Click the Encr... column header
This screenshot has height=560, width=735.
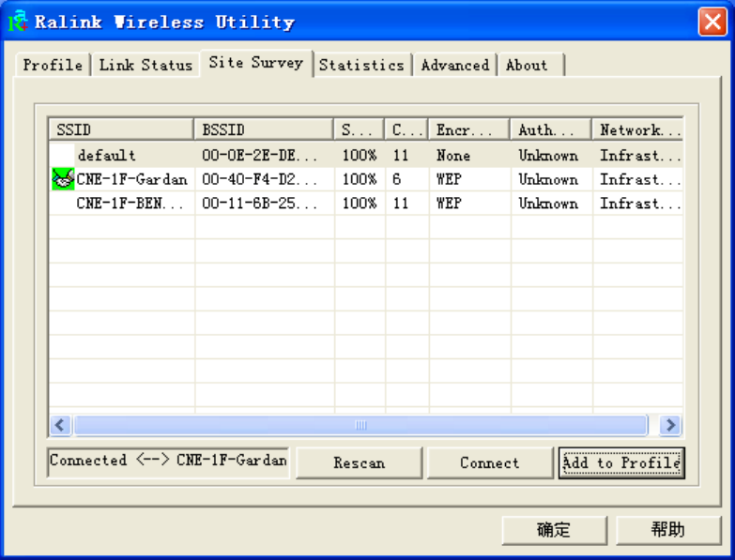pos(469,129)
